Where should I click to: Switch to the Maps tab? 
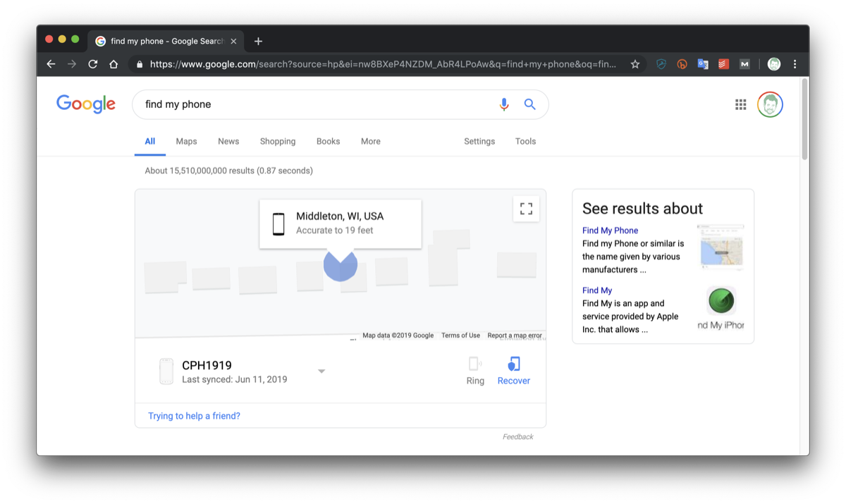[x=186, y=141]
